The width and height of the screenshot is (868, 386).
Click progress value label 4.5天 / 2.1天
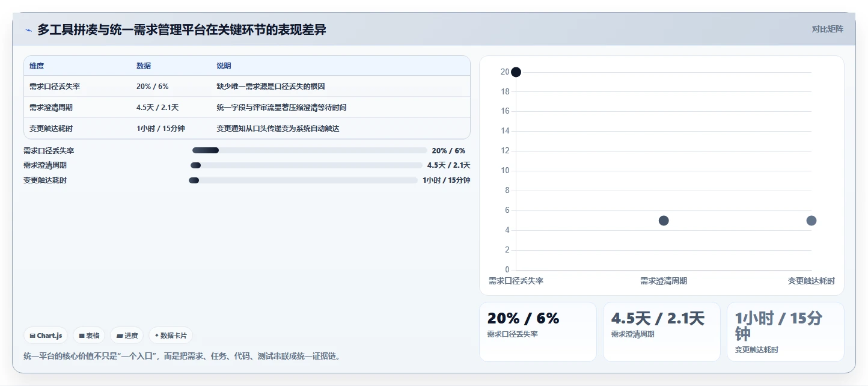[448, 165]
